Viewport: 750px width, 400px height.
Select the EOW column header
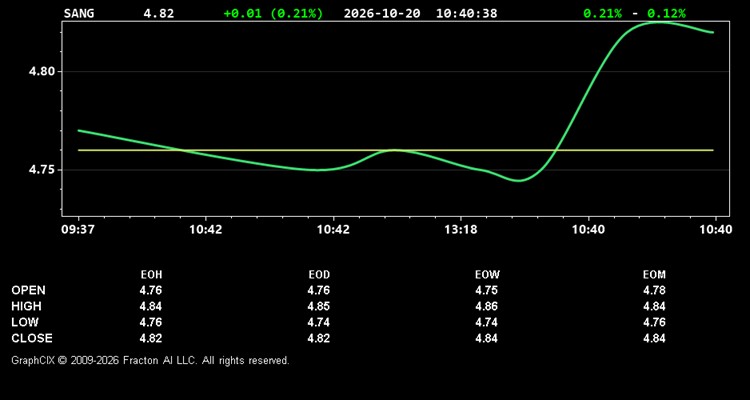(x=487, y=275)
